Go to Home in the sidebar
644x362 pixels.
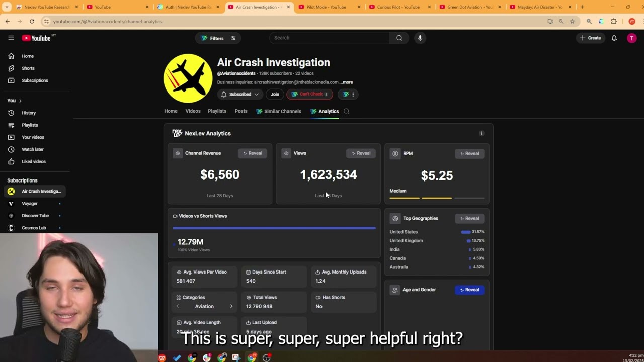tap(35, 56)
